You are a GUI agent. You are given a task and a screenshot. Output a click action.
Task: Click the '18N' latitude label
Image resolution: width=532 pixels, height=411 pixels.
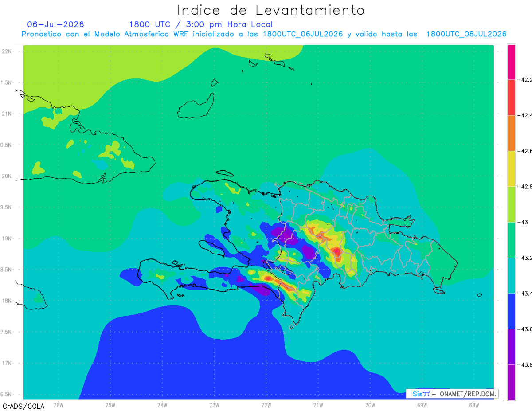[x=8, y=301]
